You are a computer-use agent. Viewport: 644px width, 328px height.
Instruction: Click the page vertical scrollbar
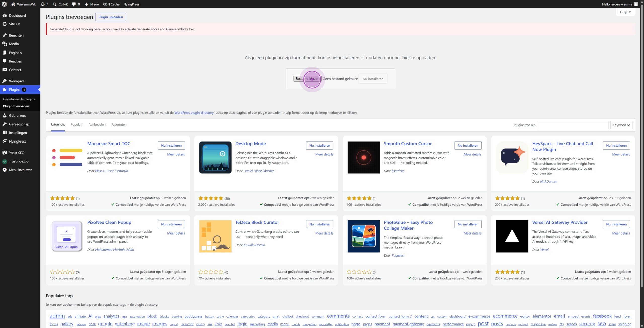642,146
